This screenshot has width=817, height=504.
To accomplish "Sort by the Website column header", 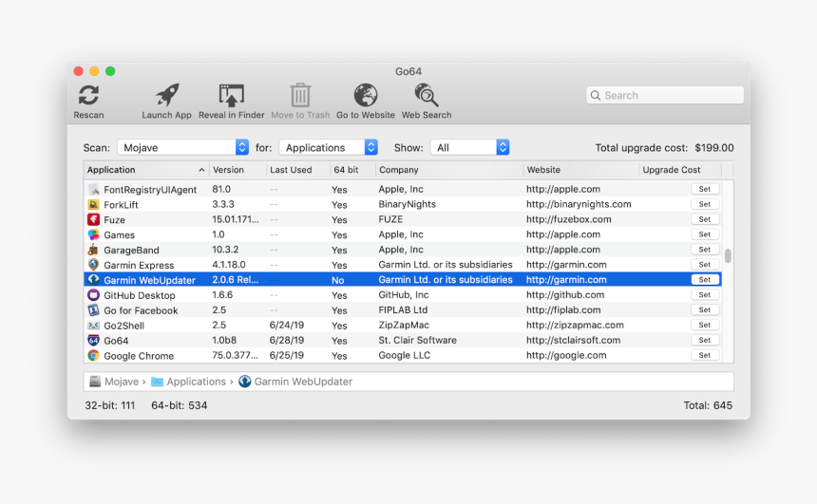I will tap(581, 170).
